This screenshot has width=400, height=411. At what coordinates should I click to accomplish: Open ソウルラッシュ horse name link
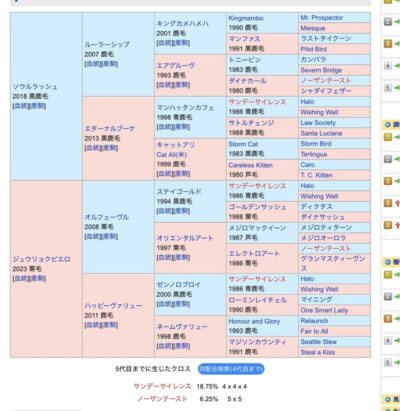point(35,87)
